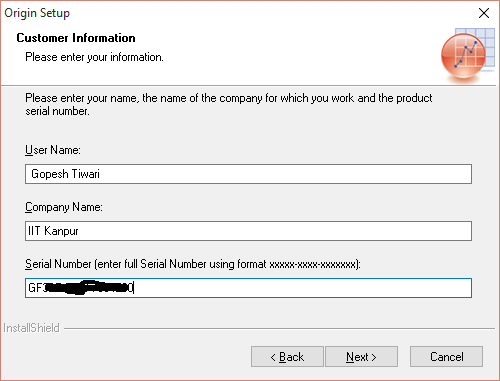Focus the User Name input field
Viewport: 500px width, 381px height.
248,174
